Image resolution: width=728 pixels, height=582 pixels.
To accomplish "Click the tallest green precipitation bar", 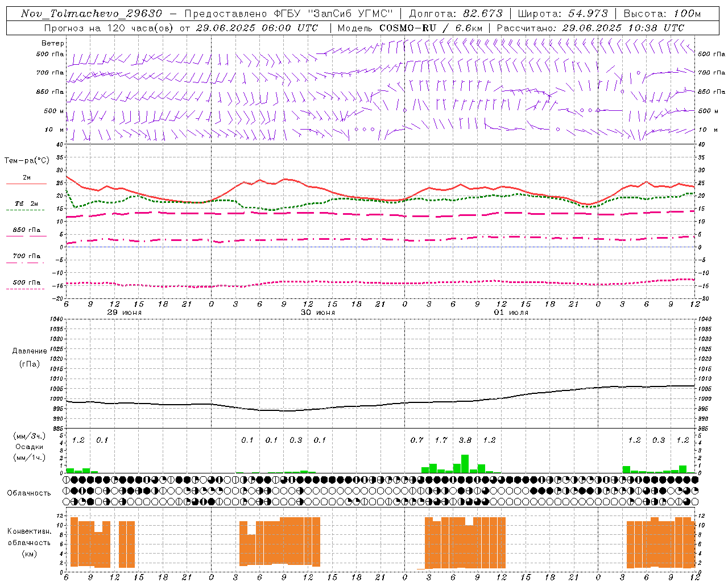I will point(465,464).
